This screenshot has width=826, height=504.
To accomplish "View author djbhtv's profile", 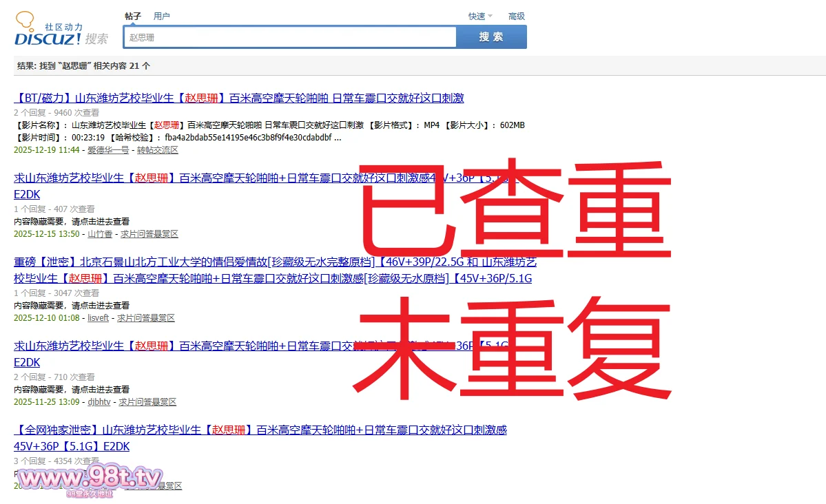I will 99,402.
